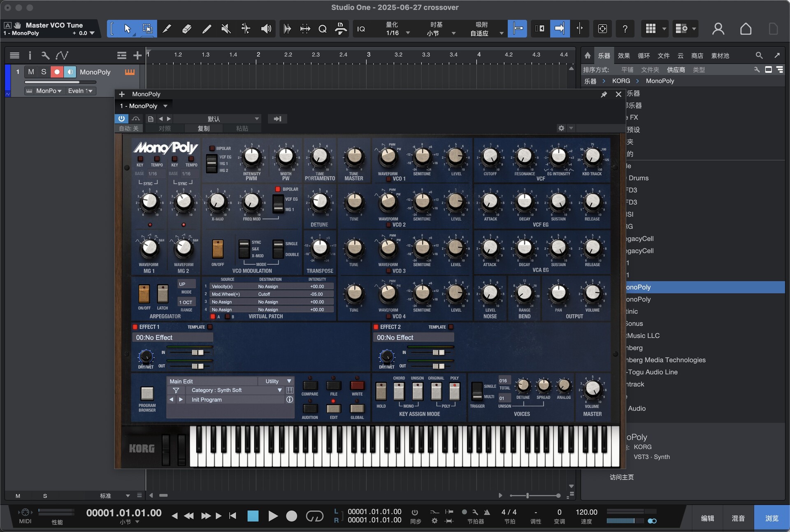Click 120.00 tempo value in transport
This screenshot has height=532, width=790.
pos(586,512)
